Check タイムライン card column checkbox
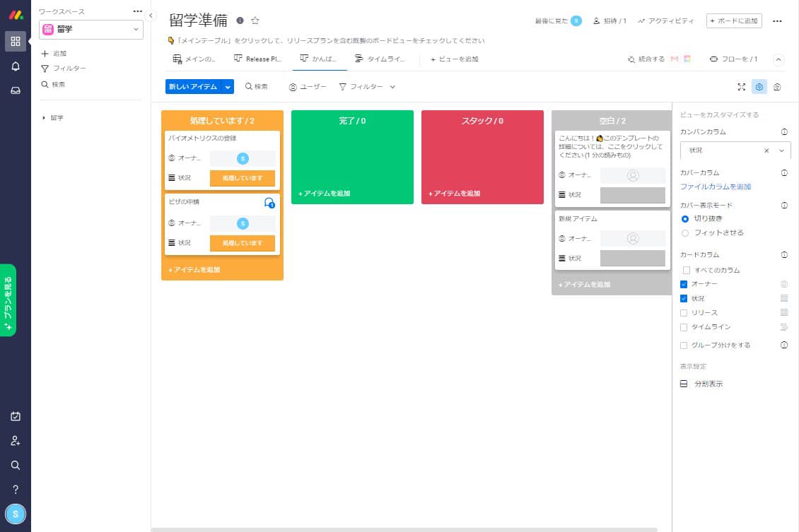Image resolution: width=799 pixels, height=532 pixels. pos(684,327)
